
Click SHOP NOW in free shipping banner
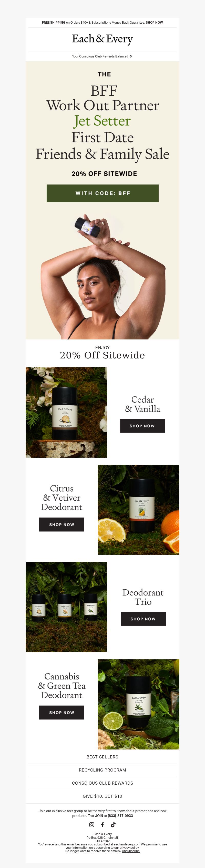pos(154,23)
